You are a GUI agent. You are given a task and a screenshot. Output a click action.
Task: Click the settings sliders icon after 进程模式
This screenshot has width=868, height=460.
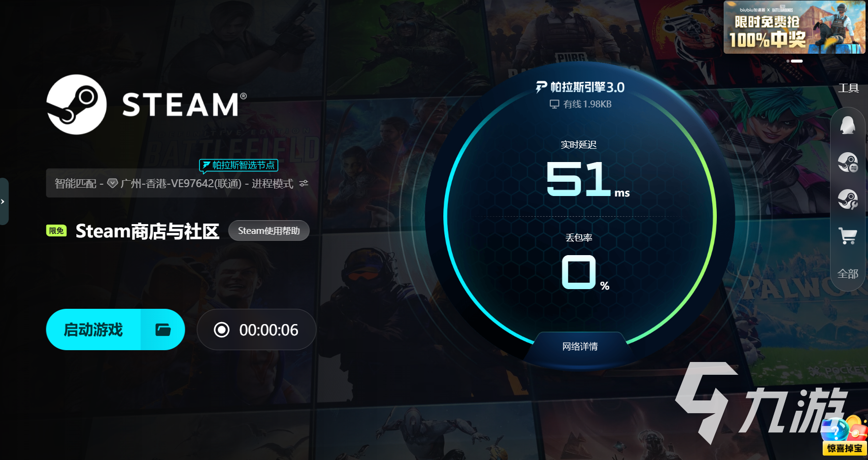pos(304,183)
